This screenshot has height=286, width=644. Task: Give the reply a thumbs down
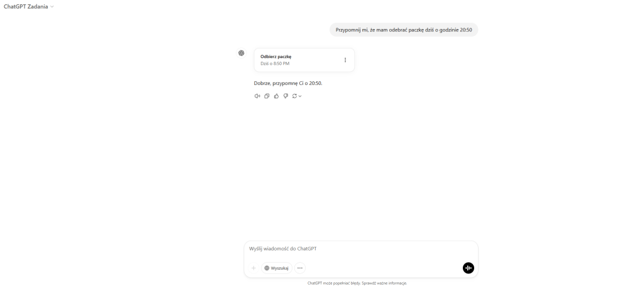(x=286, y=96)
